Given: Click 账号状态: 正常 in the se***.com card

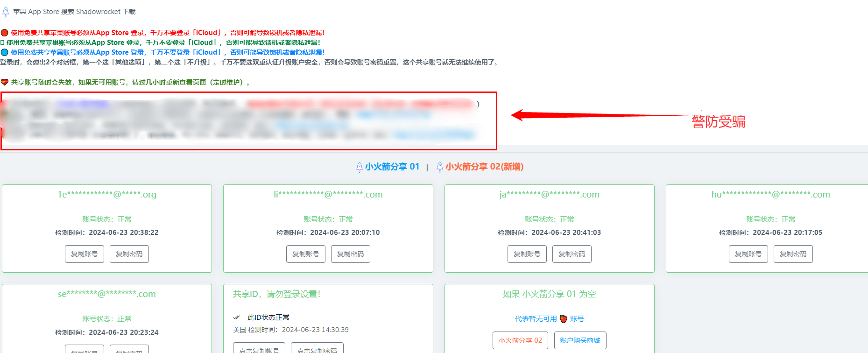Looking at the screenshot, I should [x=107, y=319].
